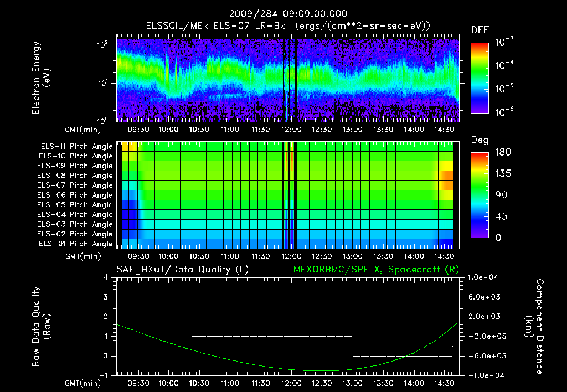Select the ELS-11 Pitch Angle row label
Screen dimensions: 567x392
(76, 147)
